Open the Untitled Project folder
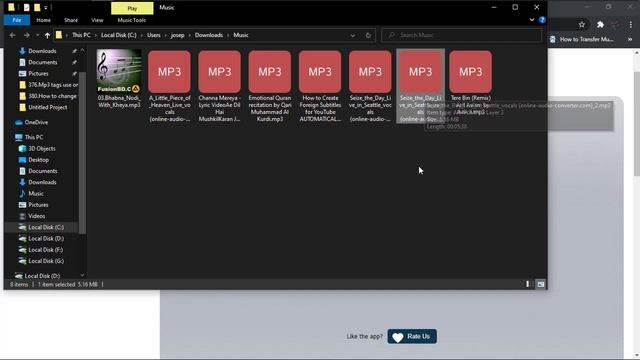640x360 pixels. coord(43,107)
